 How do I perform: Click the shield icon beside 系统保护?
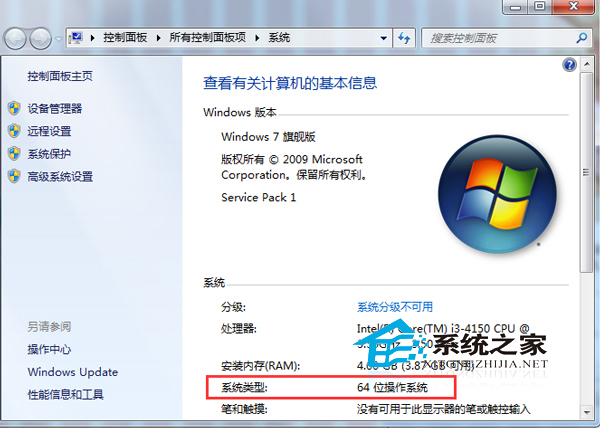tap(14, 154)
